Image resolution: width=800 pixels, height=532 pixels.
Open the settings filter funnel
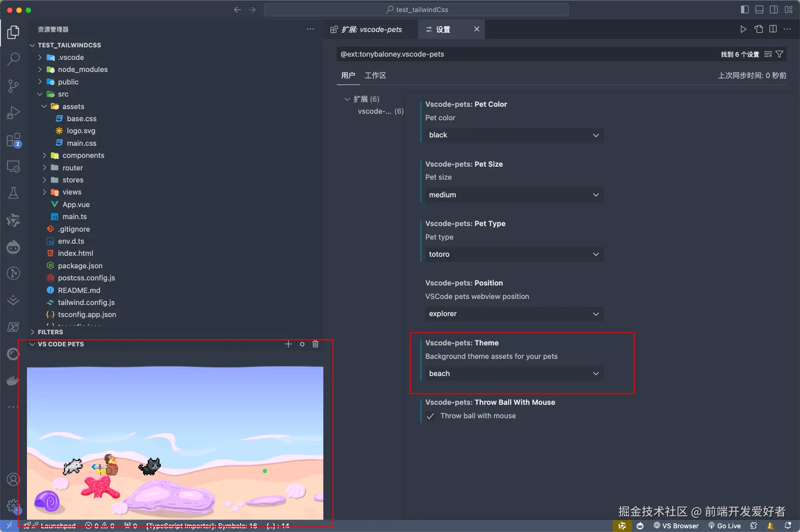coord(780,54)
